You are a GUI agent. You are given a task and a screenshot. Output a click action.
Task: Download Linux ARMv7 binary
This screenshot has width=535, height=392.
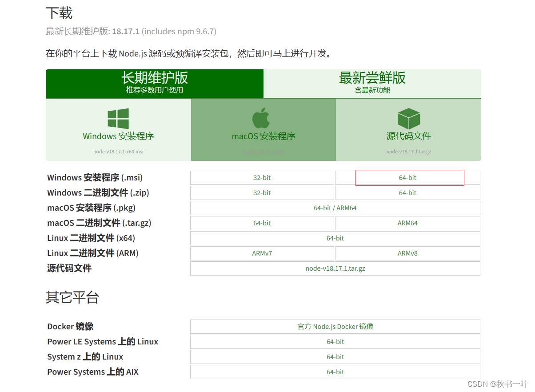tap(262, 253)
